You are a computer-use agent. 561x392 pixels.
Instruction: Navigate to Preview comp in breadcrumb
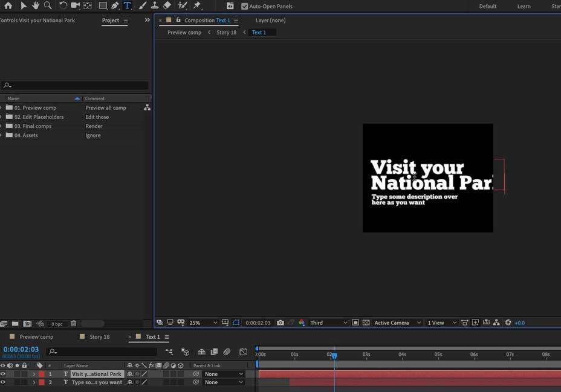coord(184,32)
